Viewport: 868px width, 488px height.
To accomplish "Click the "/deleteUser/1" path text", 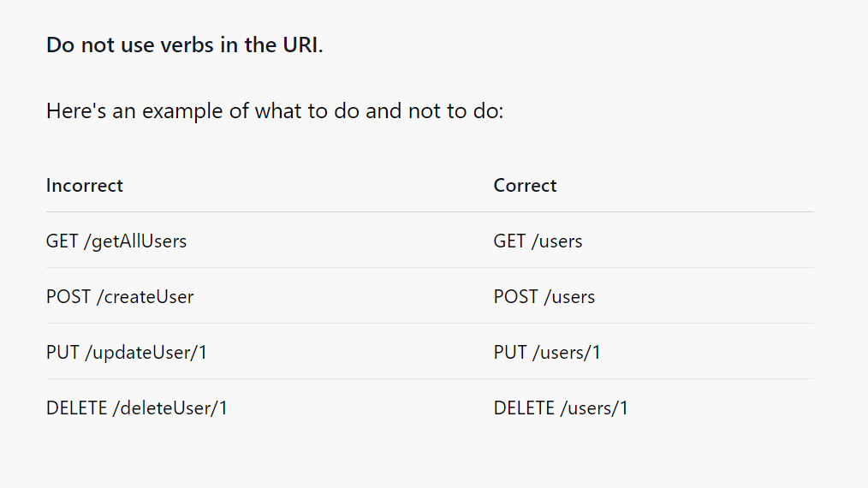I will [x=170, y=408].
